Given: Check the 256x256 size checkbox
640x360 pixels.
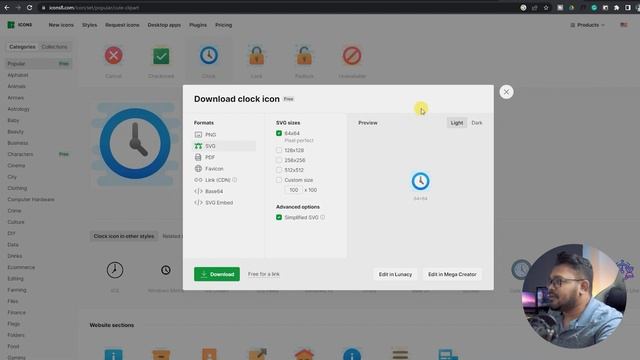Looking at the screenshot, I should (279, 160).
